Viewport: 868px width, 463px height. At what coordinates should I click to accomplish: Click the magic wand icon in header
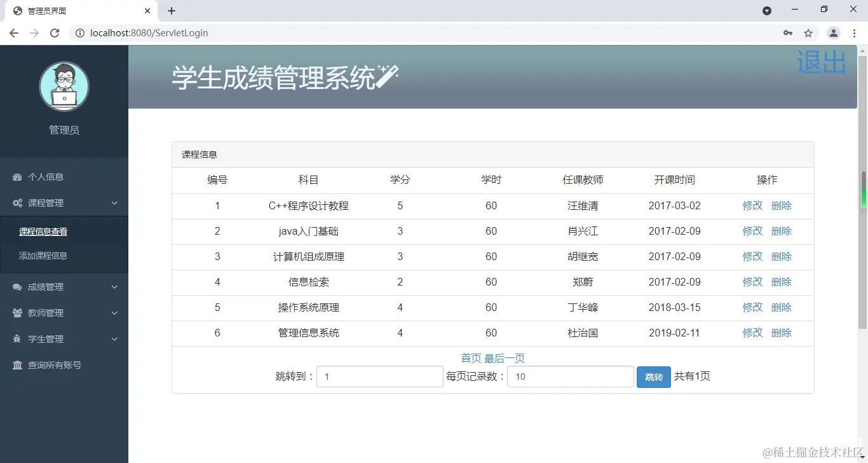[387, 76]
